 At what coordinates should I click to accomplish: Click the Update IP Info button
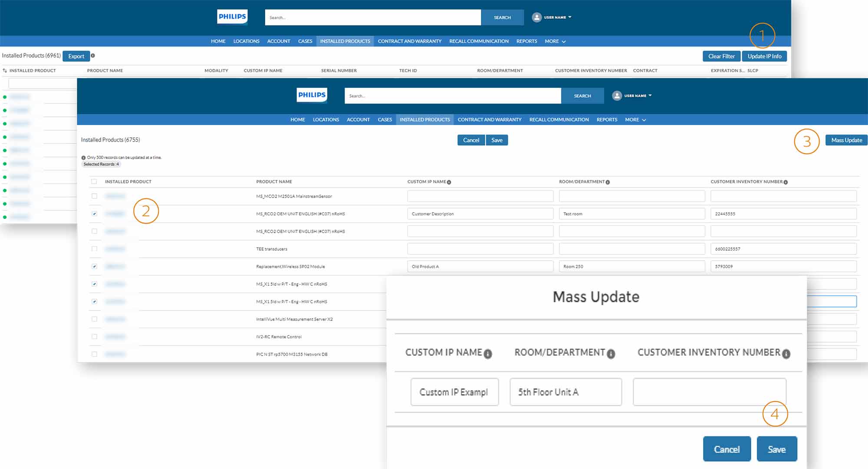click(765, 56)
